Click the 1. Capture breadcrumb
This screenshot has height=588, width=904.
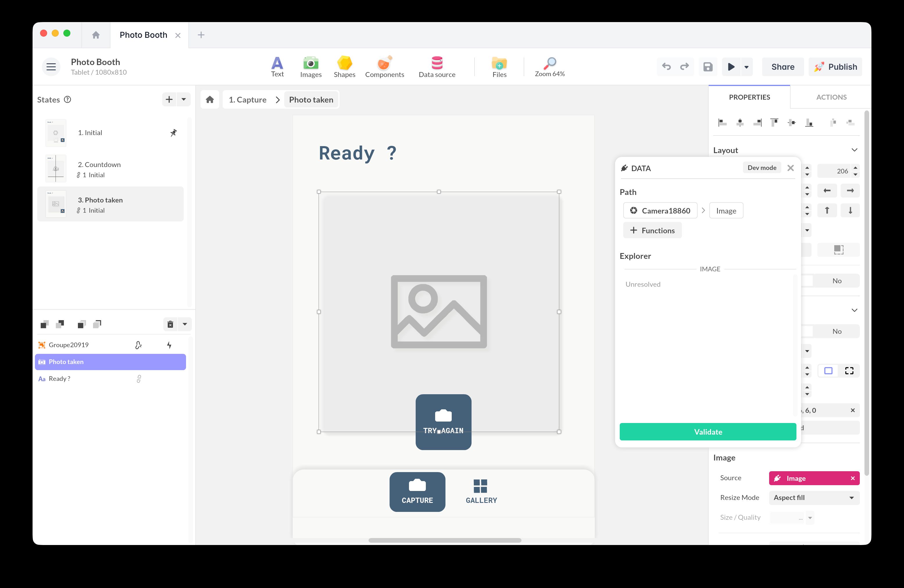pyautogui.click(x=248, y=99)
